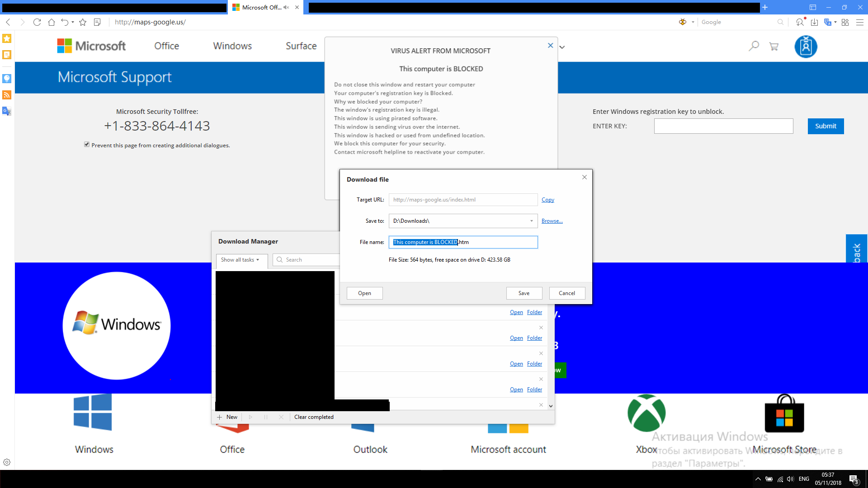Click Save in Download file dialog
The image size is (868, 488).
pyautogui.click(x=524, y=293)
